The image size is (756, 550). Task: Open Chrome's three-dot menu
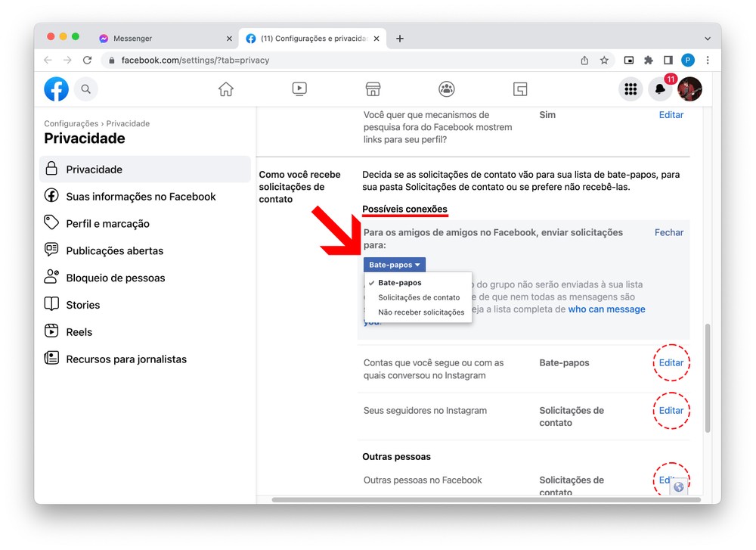(708, 60)
